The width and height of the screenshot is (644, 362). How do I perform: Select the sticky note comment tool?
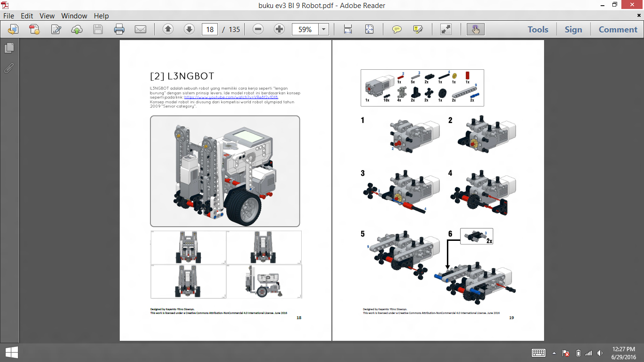[x=397, y=29]
